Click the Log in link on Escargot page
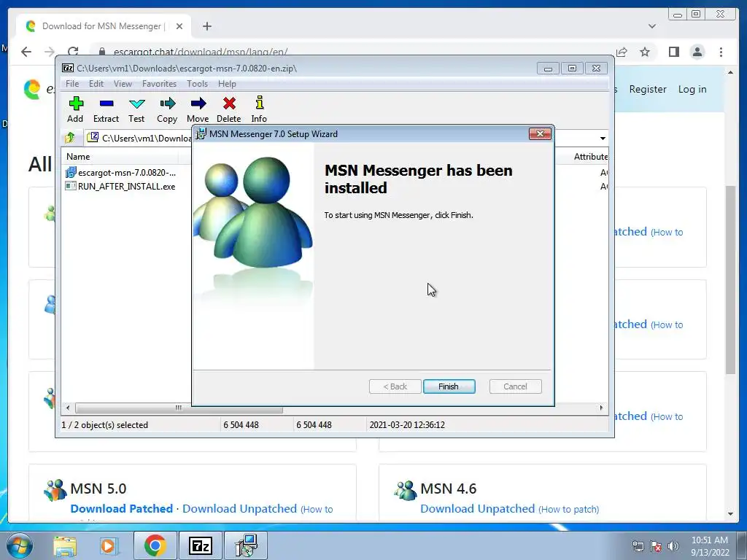The width and height of the screenshot is (747, 560). 692,89
